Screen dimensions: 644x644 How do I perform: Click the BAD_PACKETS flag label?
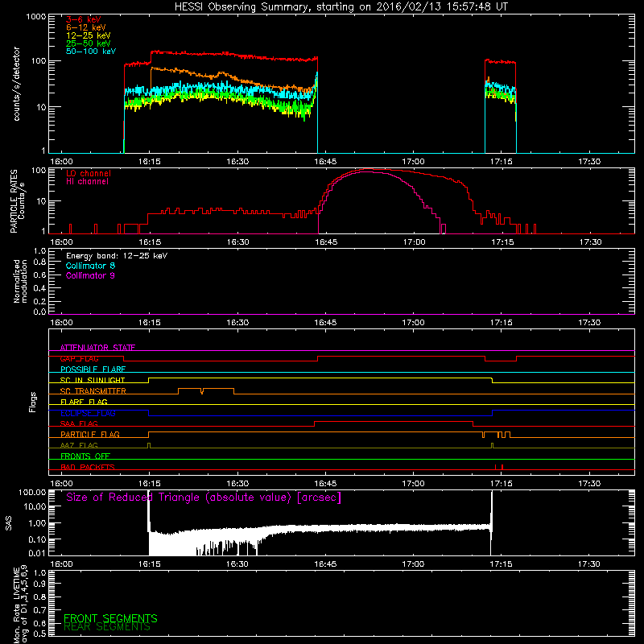click(88, 467)
